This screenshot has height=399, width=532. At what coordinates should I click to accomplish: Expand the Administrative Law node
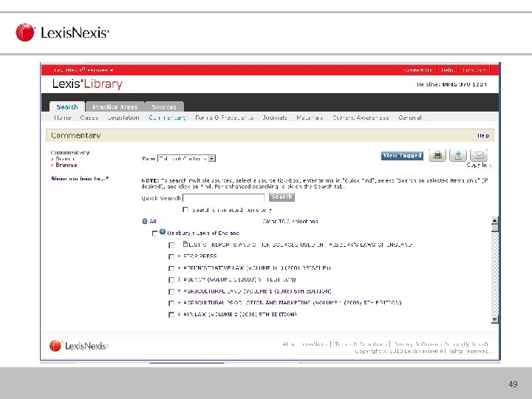coord(179,267)
